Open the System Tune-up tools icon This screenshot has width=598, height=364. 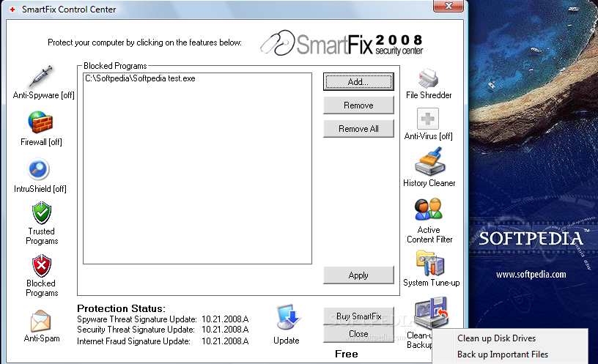tap(430, 263)
